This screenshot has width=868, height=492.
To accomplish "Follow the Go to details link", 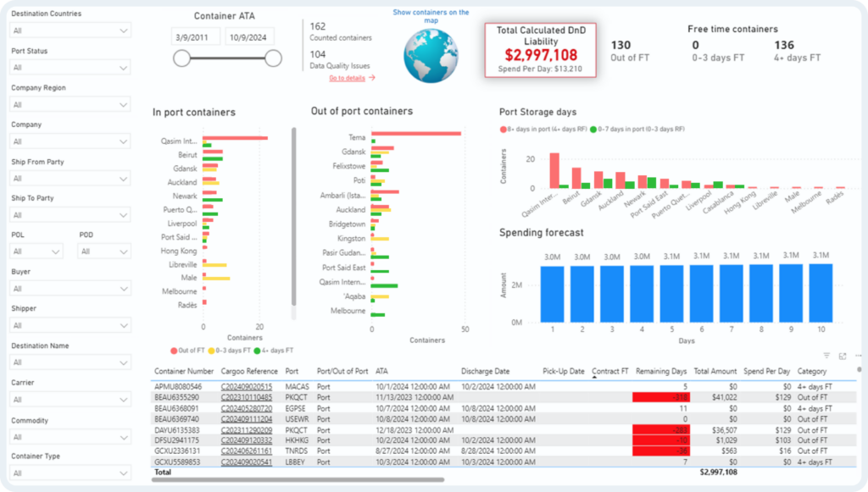I will [x=347, y=78].
